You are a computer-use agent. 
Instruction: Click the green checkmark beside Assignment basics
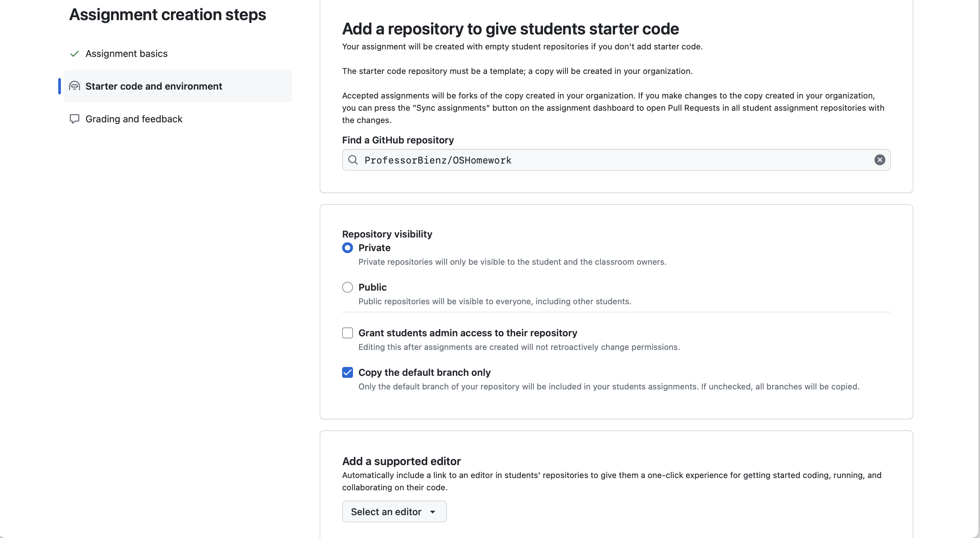pyautogui.click(x=75, y=54)
